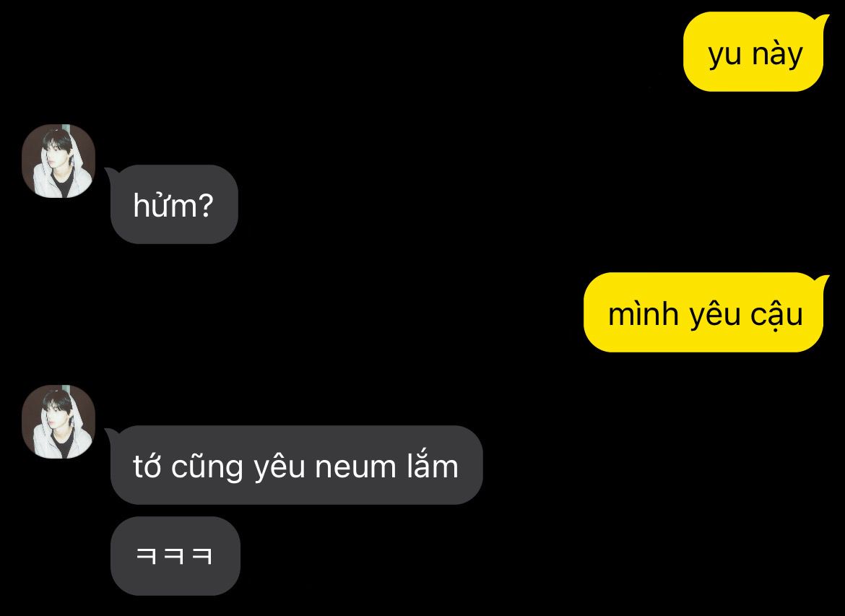
Task: Select the yellow "yu này" message bubble
Action: pyautogui.click(x=755, y=52)
